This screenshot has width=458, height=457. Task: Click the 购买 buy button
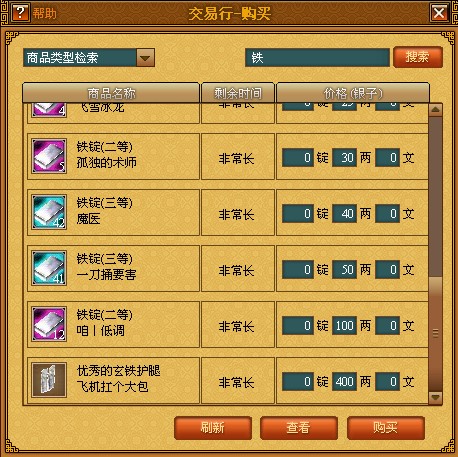point(386,428)
